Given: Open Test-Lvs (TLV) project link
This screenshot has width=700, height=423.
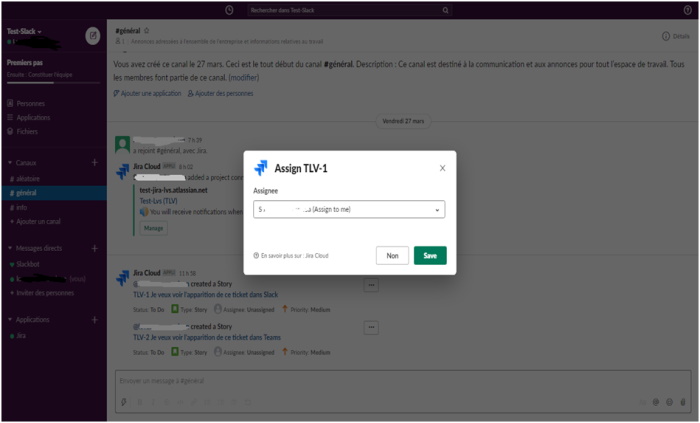Looking at the screenshot, I should [x=158, y=201].
